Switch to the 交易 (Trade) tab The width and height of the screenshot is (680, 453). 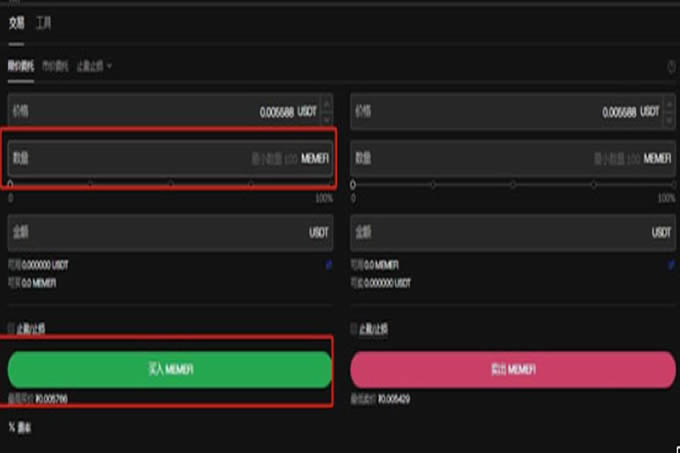click(x=16, y=21)
